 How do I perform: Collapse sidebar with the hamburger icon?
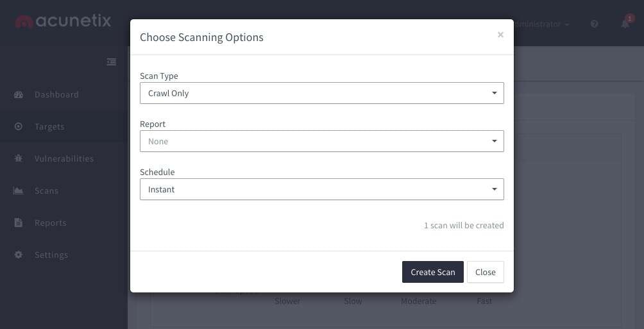112,62
